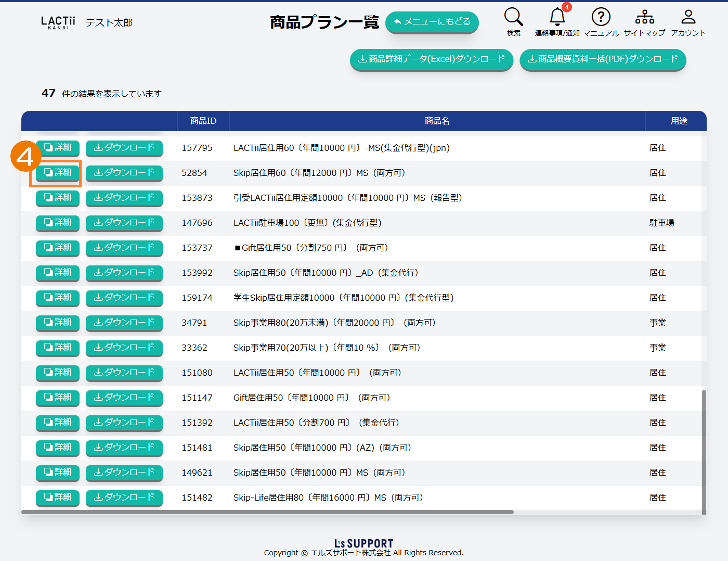The height and width of the screenshot is (561, 728).
Task: Click the horizontal table scrollbar
Action: click(267, 512)
